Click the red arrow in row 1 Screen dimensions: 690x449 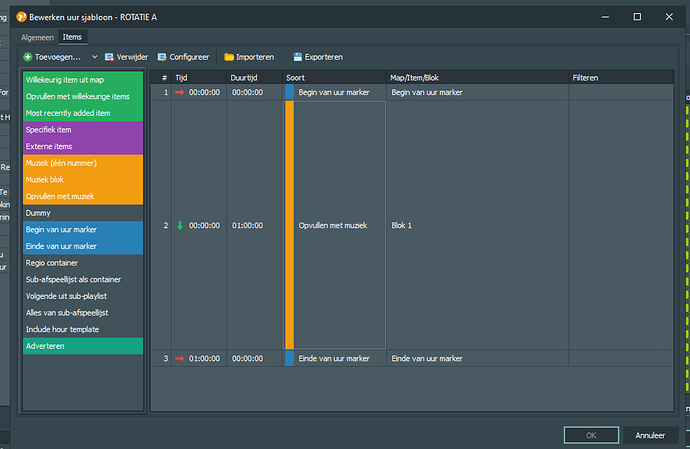(x=180, y=92)
